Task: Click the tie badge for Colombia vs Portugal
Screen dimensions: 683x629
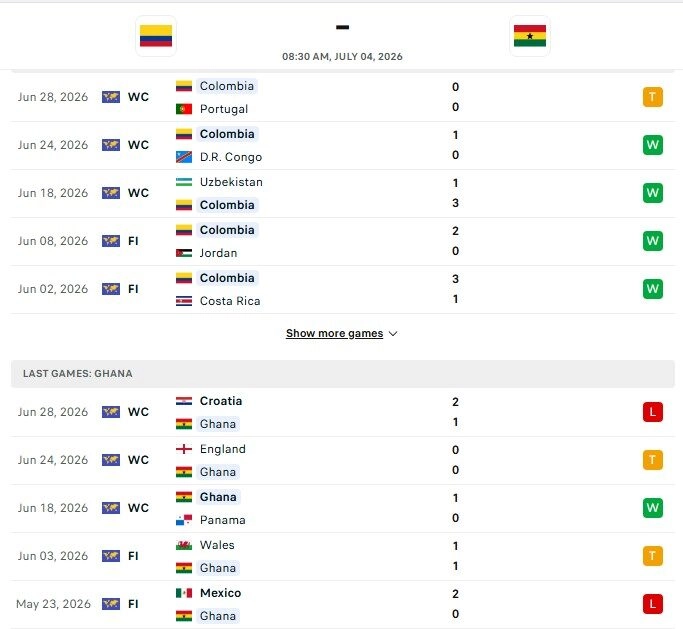Action: [653, 97]
